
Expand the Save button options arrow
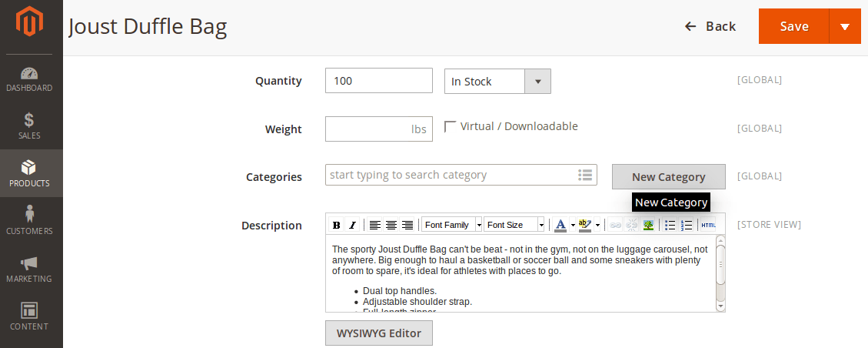(x=845, y=26)
